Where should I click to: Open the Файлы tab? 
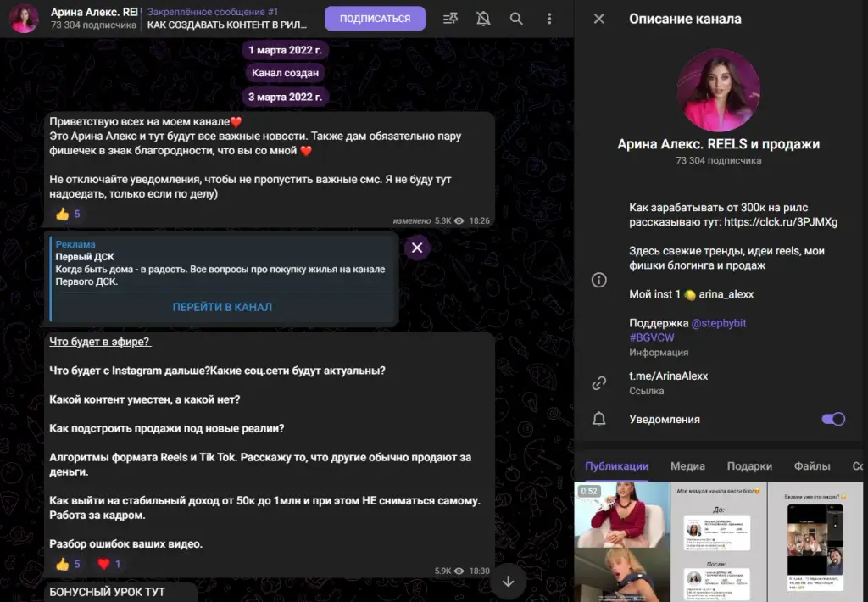(x=812, y=466)
